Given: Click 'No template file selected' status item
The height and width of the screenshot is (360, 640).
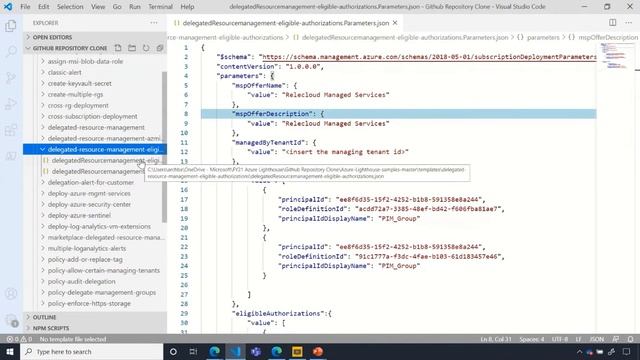Looking at the screenshot, I should coord(73,339).
